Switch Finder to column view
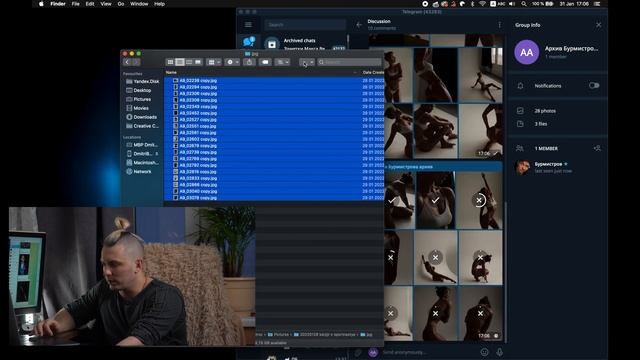The height and width of the screenshot is (360, 640). [x=189, y=62]
